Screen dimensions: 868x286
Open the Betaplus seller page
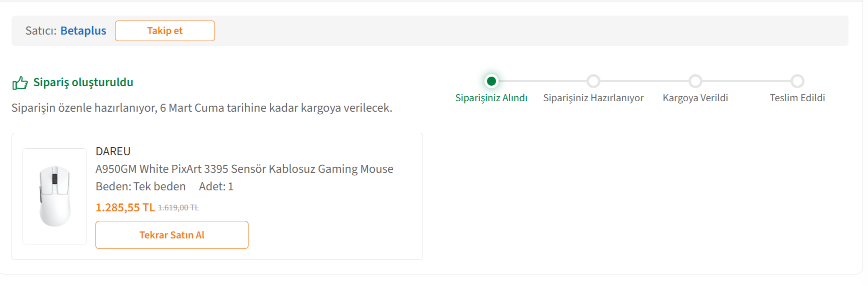(x=83, y=31)
